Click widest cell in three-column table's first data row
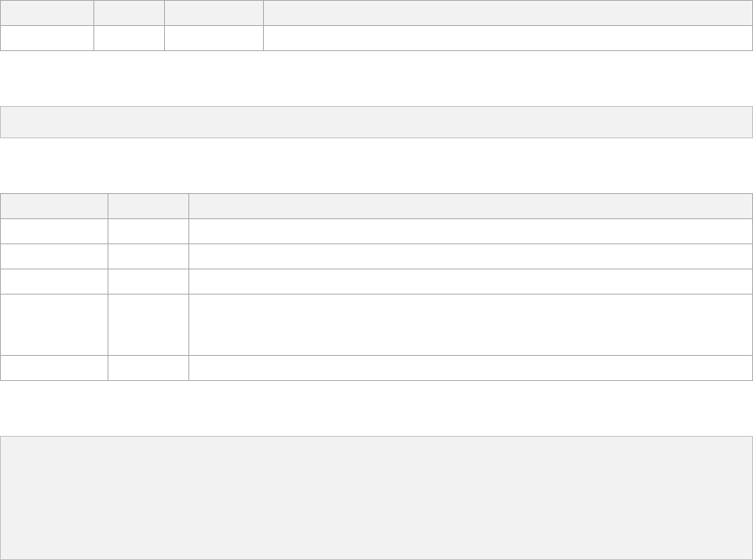 pyautogui.click(x=470, y=231)
